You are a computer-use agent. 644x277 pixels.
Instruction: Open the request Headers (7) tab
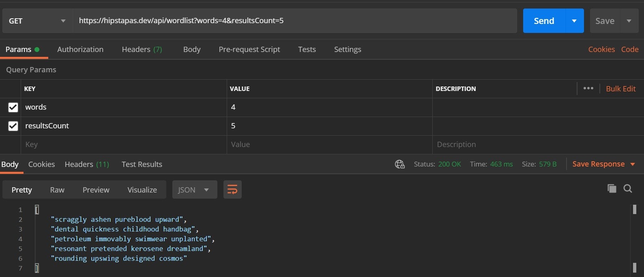click(142, 49)
